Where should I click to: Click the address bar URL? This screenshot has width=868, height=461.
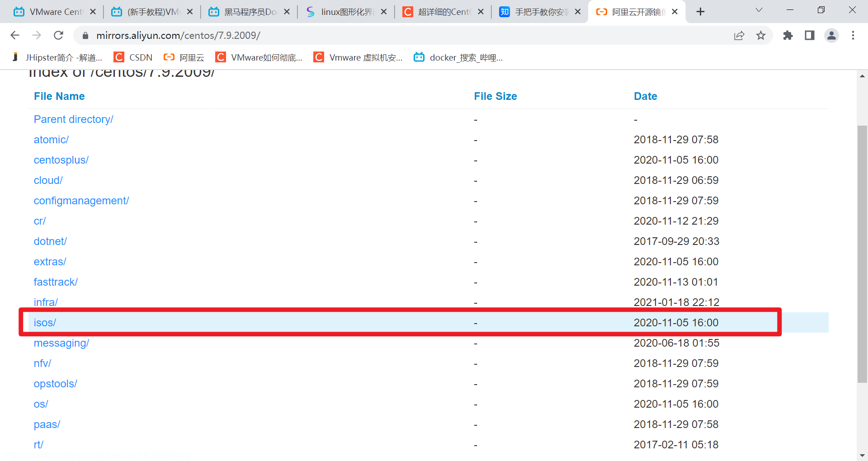[x=178, y=35]
